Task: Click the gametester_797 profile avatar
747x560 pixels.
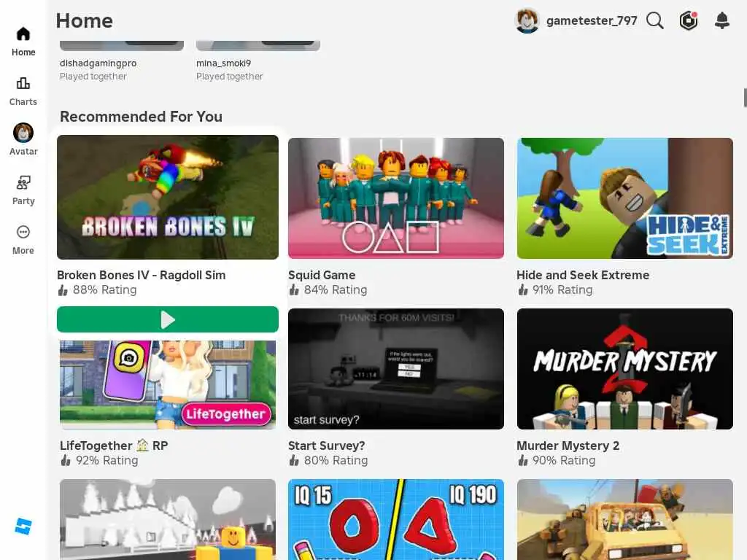Action: [x=527, y=20]
